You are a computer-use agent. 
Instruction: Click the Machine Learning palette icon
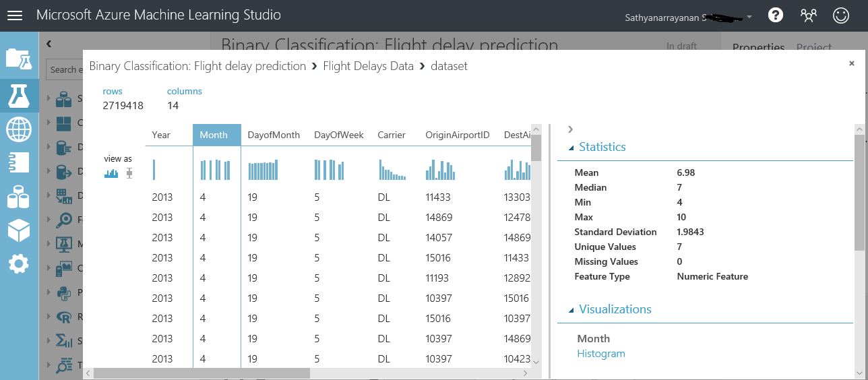tap(64, 243)
